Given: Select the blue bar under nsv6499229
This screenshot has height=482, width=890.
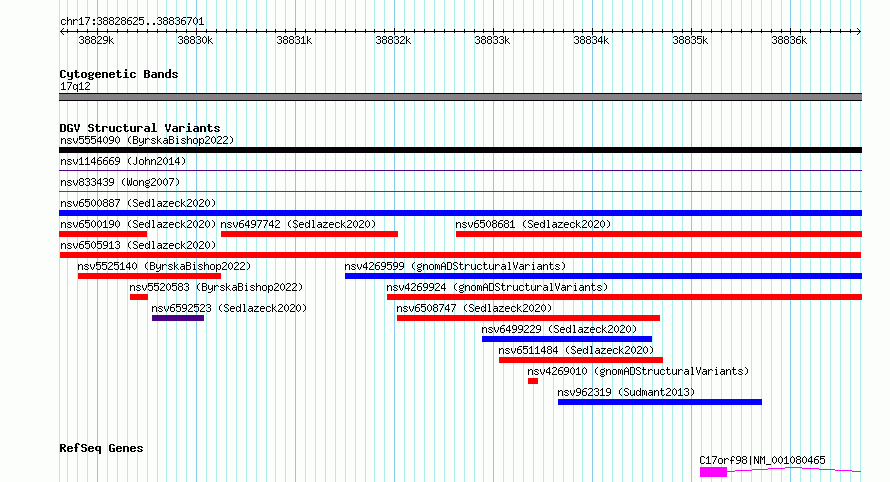Looking at the screenshot, I should pos(567,339).
